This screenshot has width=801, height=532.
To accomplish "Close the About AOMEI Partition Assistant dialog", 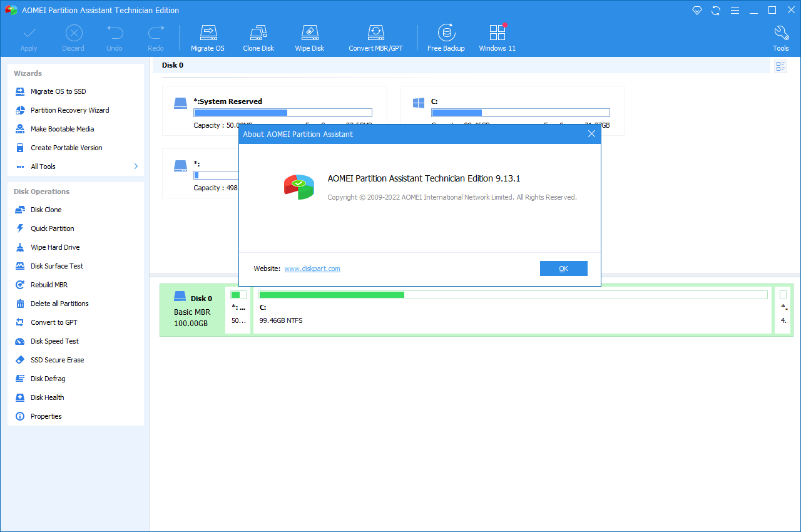I will point(591,134).
